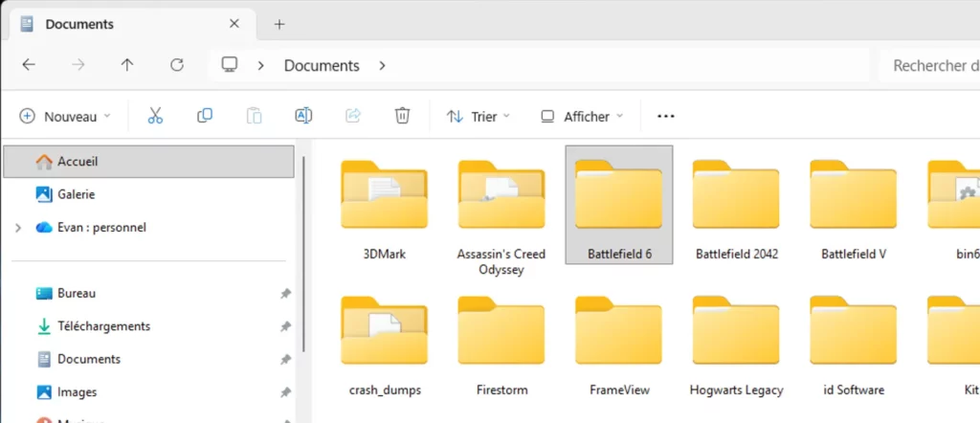The height and width of the screenshot is (423, 980).
Task: Open the Trier sort dropdown
Action: click(479, 116)
